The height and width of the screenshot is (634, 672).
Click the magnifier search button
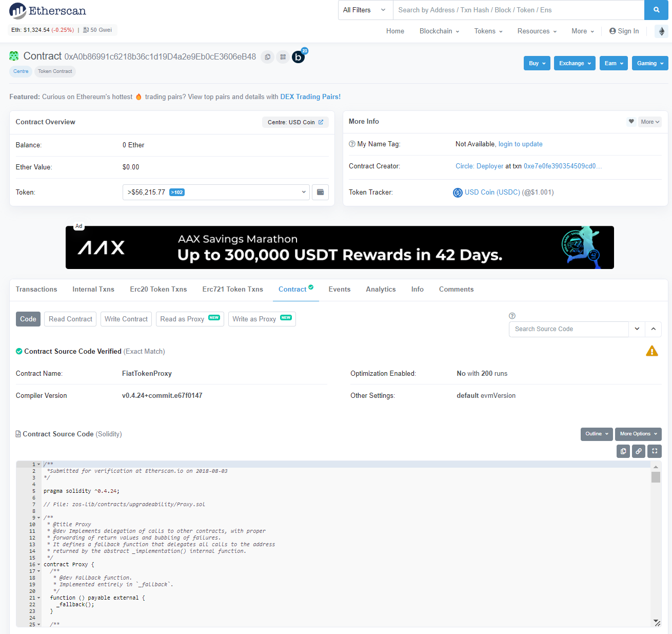(x=656, y=10)
